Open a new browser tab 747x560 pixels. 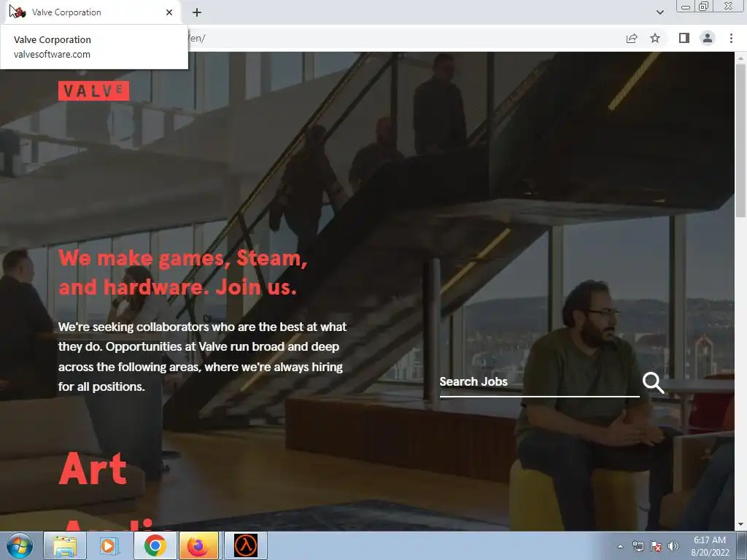(197, 12)
